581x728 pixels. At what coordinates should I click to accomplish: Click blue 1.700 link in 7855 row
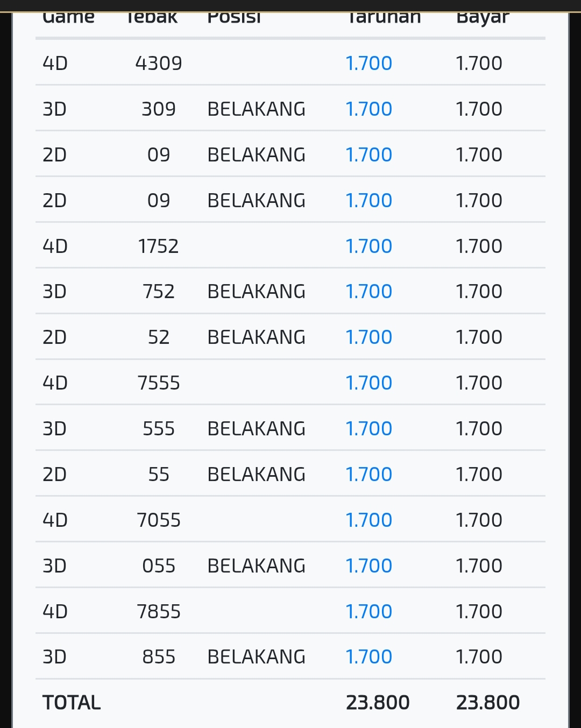(x=369, y=612)
